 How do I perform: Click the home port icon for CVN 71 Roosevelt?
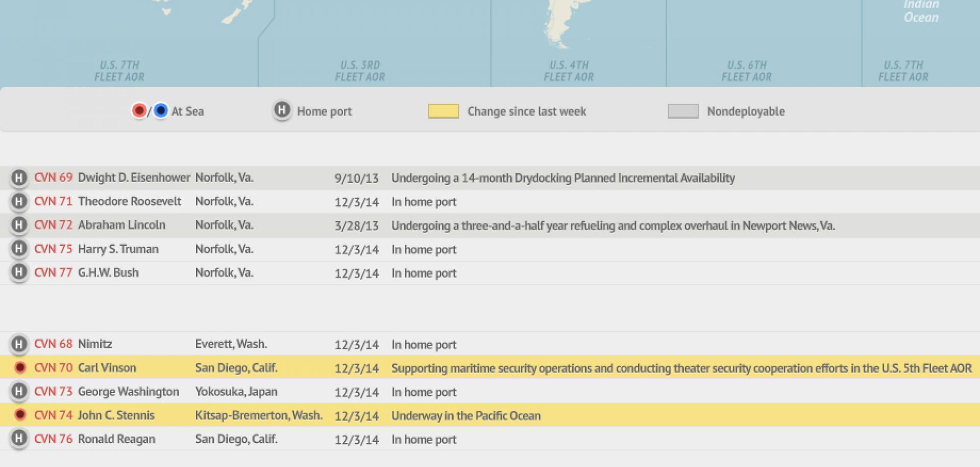pos(19,201)
